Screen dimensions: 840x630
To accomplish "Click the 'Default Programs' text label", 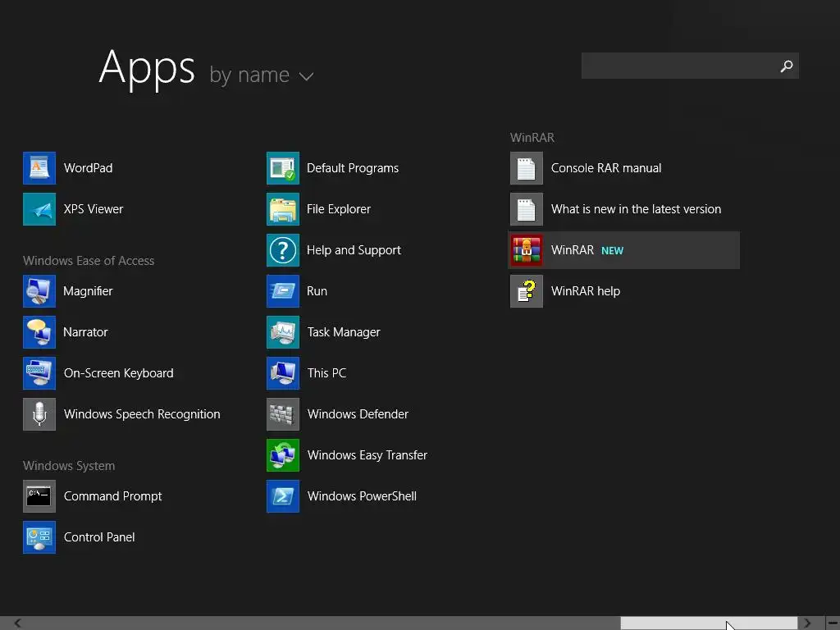I will (x=353, y=168).
